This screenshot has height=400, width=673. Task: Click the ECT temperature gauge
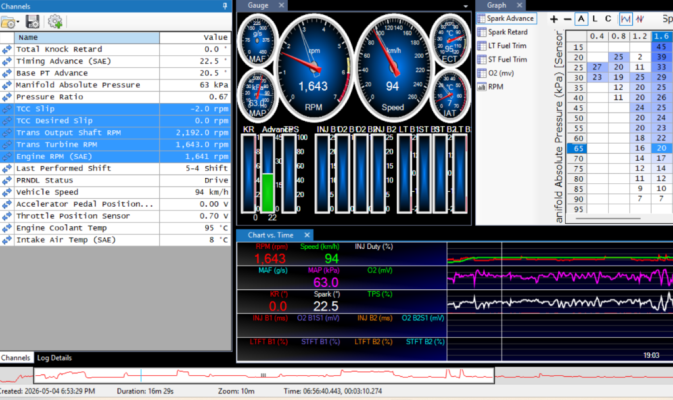(x=449, y=41)
